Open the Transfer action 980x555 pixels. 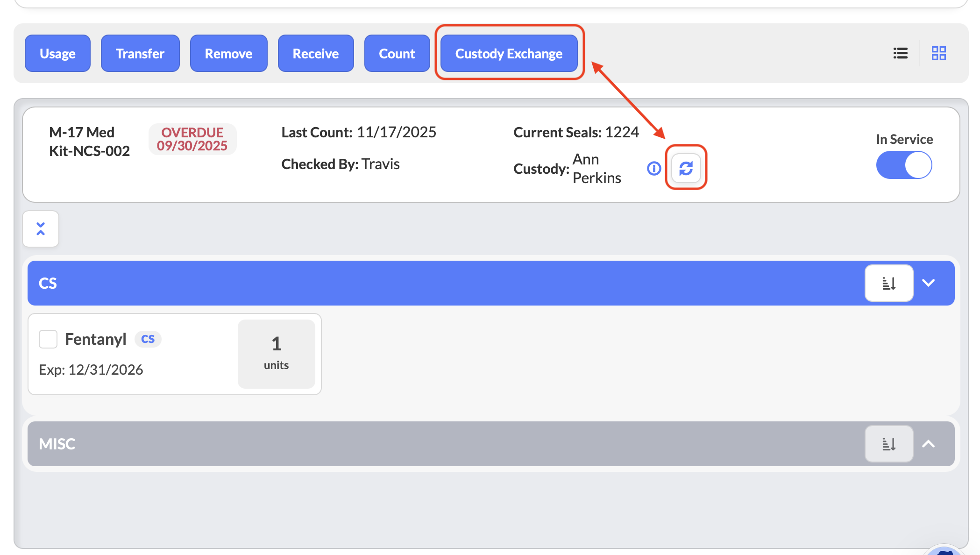[140, 53]
